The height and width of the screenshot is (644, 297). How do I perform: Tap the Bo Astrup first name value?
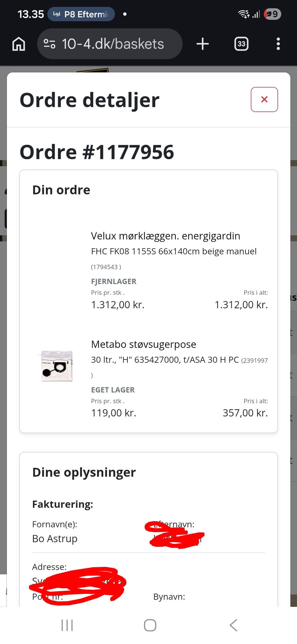coord(55,539)
